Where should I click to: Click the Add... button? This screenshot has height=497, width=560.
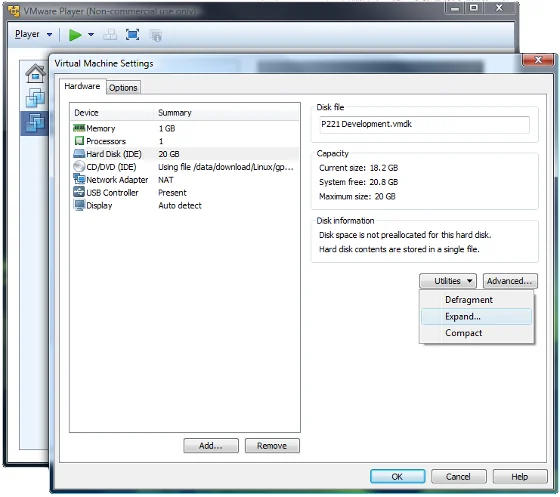pos(211,446)
